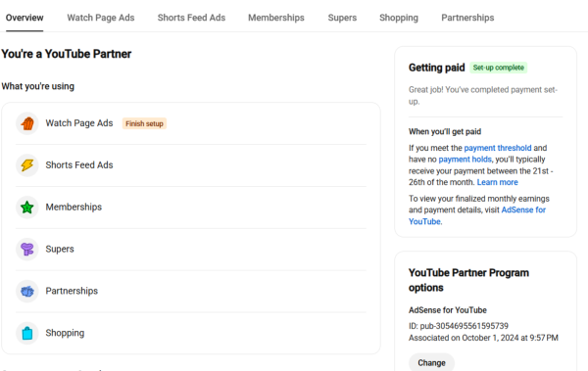Open the Watch Page Ads tab
588x371 pixels.
tap(101, 18)
